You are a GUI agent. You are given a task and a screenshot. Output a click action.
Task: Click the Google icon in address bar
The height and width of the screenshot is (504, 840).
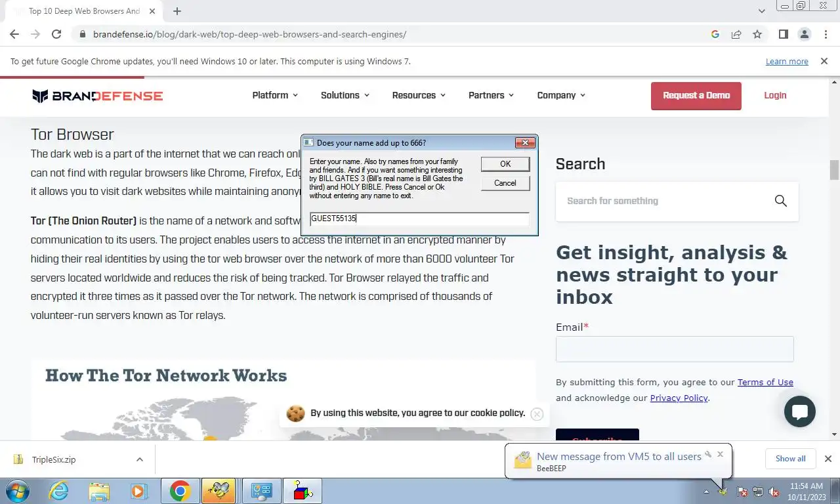(715, 34)
